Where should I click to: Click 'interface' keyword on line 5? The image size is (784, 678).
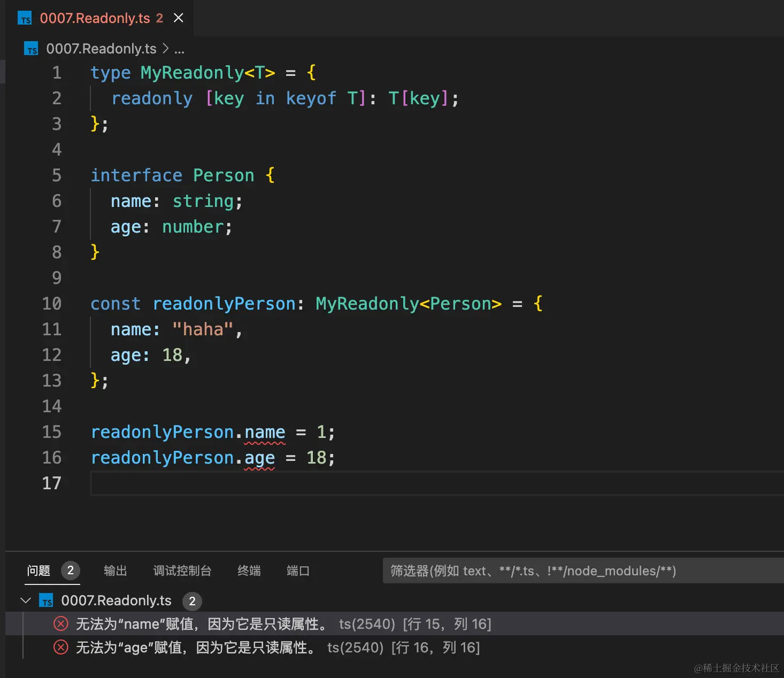[136, 175]
